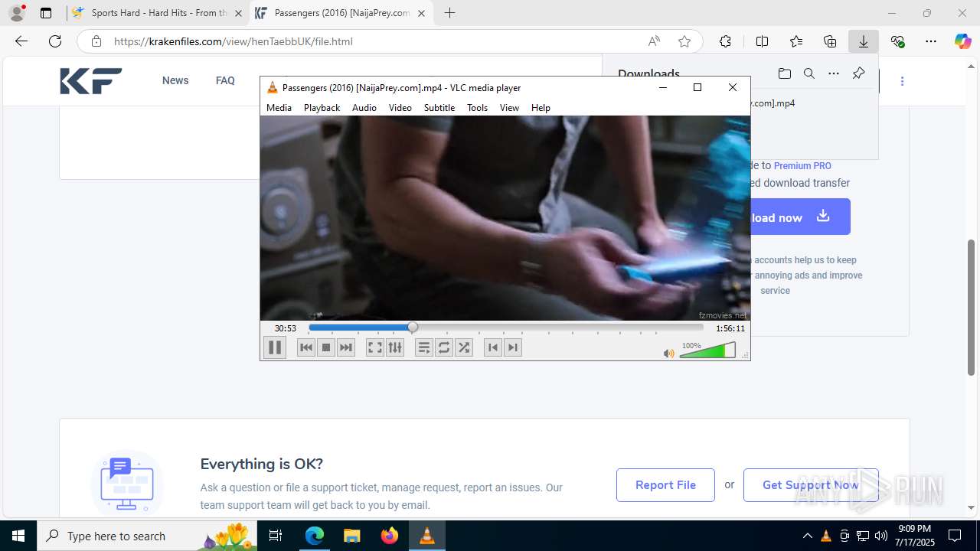This screenshot has height=551, width=980.
Task: Open Firefox from the taskbar
Action: click(390, 536)
